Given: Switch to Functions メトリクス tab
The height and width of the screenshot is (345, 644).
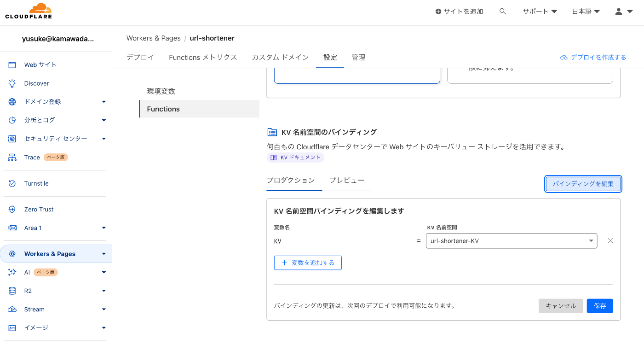Looking at the screenshot, I should click(x=203, y=57).
